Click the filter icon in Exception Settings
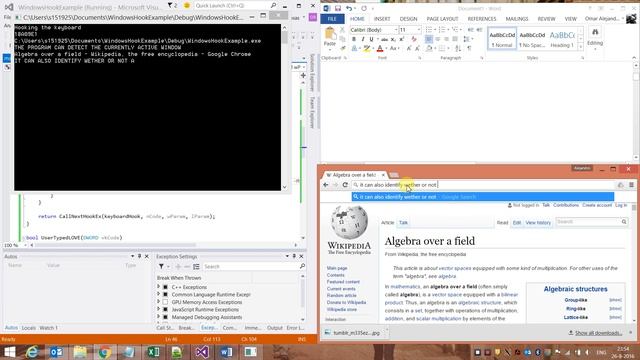 click(161, 267)
